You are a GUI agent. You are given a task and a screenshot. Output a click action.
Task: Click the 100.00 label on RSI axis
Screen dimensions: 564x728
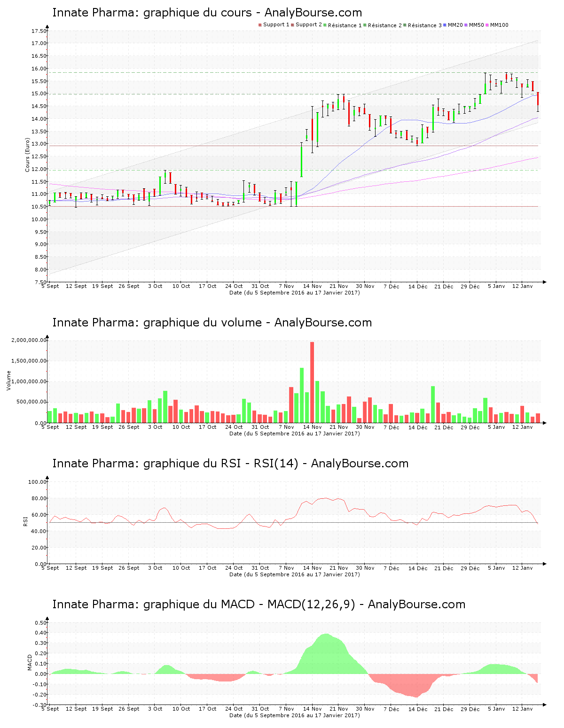[38, 482]
